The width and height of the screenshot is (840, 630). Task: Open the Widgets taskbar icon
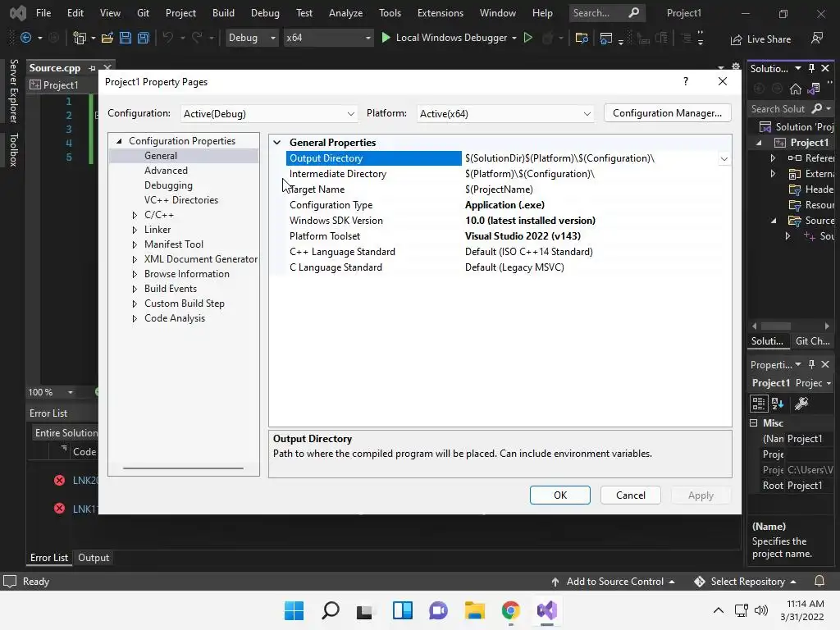[402, 610]
